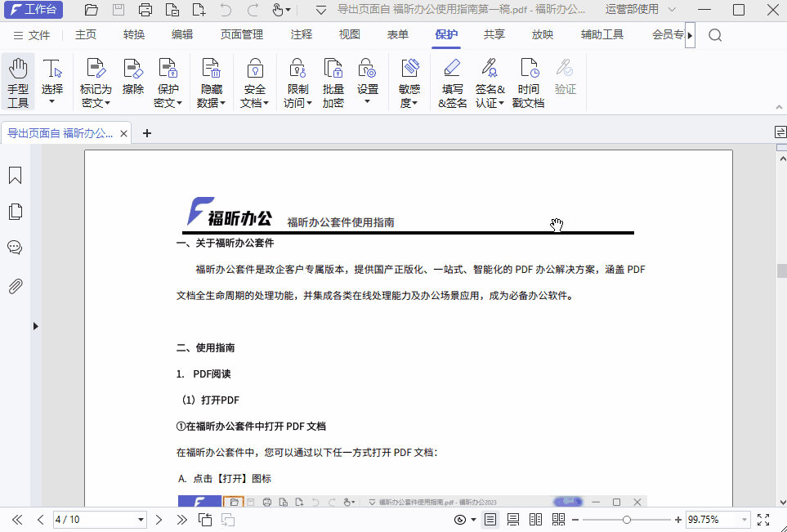Select the 手型工具 hand tool

point(17,79)
